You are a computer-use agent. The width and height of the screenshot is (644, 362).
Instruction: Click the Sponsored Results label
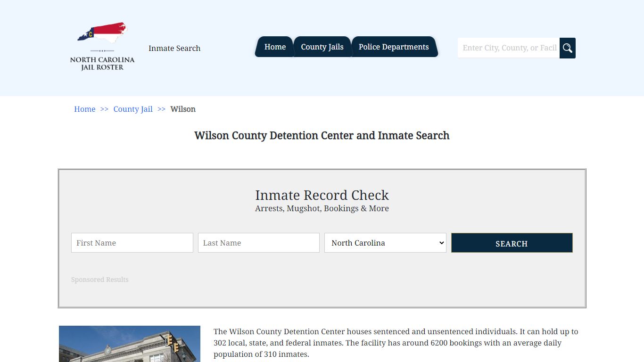[99, 280]
